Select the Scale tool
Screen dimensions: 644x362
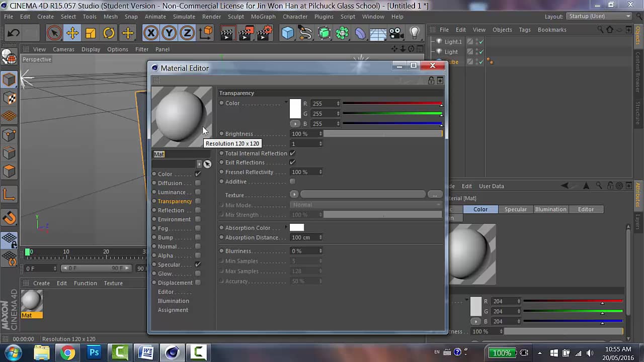coord(91,33)
